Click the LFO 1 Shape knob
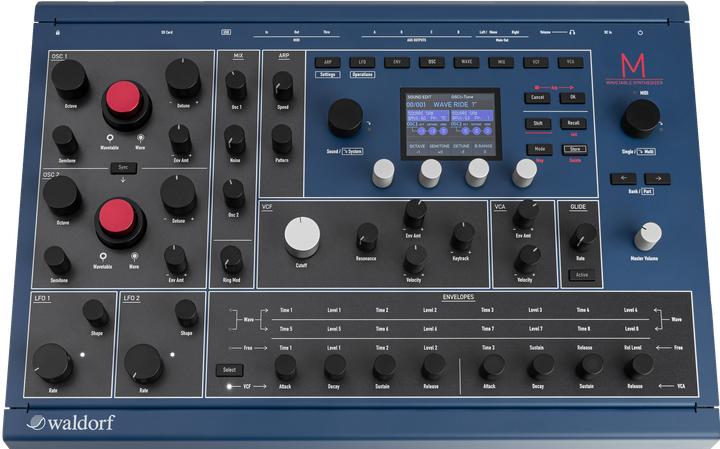This screenshot has width=720, height=449. click(x=96, y=314)
